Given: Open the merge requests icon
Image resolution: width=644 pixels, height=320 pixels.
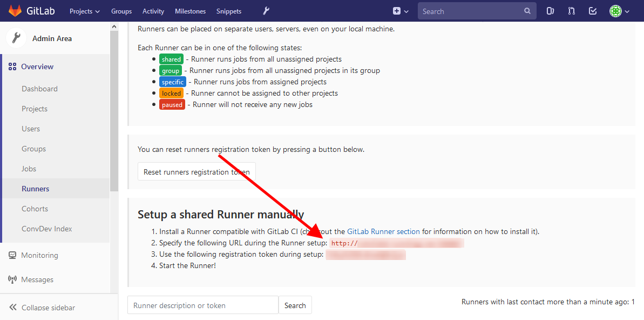Looking at the screenshot, I should tap(571, 10).
